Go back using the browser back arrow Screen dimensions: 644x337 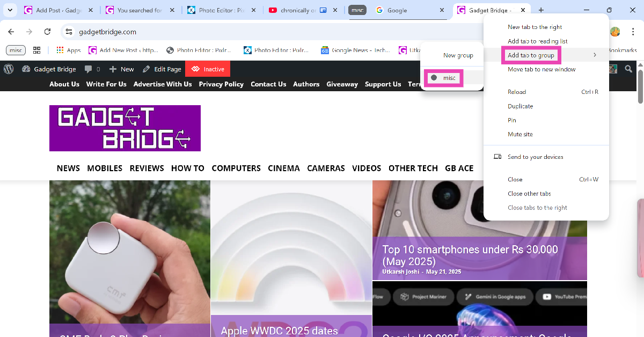pyautogui.click(x=11, y=32)
